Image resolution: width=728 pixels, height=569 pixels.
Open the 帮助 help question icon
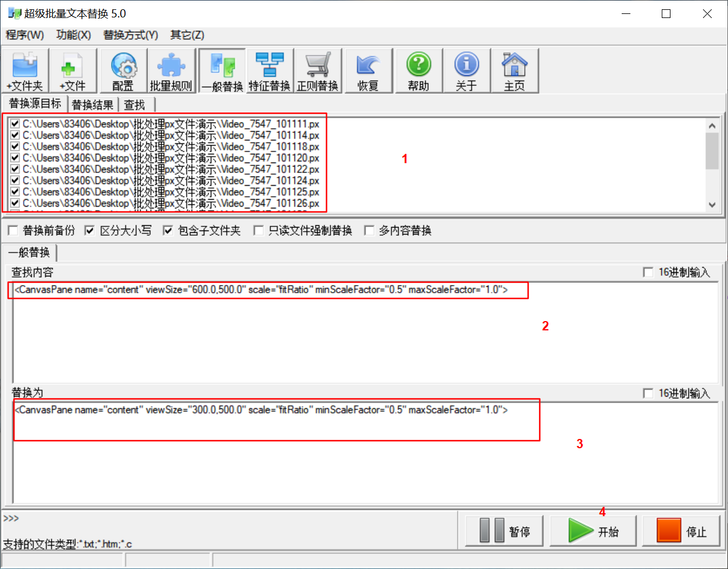coord(418,71)
